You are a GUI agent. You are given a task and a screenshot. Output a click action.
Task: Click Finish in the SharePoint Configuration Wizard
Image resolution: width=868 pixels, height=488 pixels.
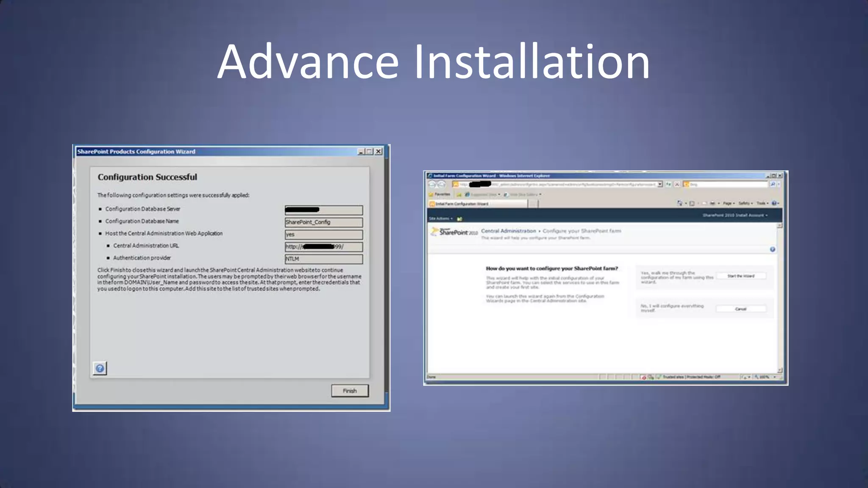(350, 391)
